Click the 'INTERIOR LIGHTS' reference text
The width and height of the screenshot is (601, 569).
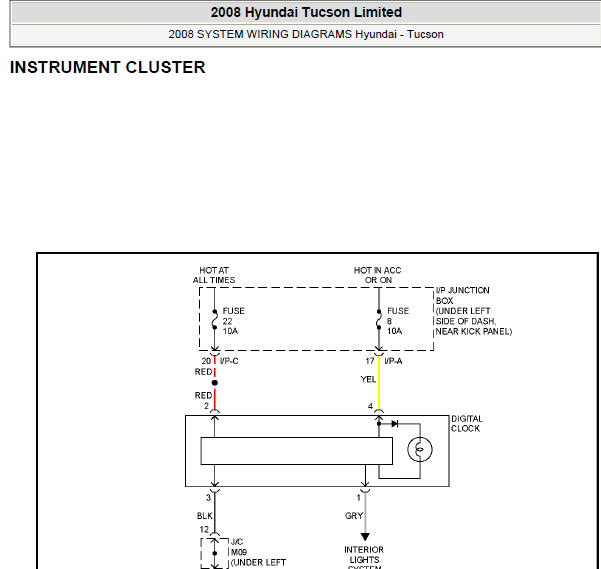pyautogui.click(x=364, y=555)
